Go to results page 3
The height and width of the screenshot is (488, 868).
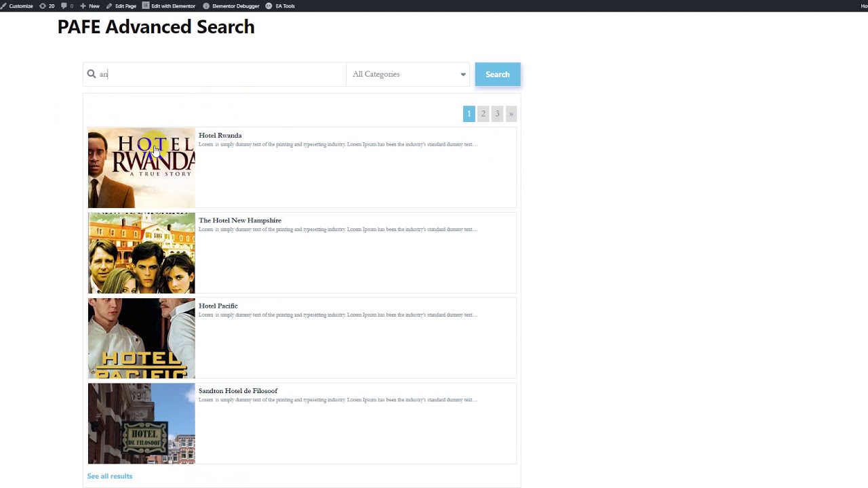coord(497,114)
